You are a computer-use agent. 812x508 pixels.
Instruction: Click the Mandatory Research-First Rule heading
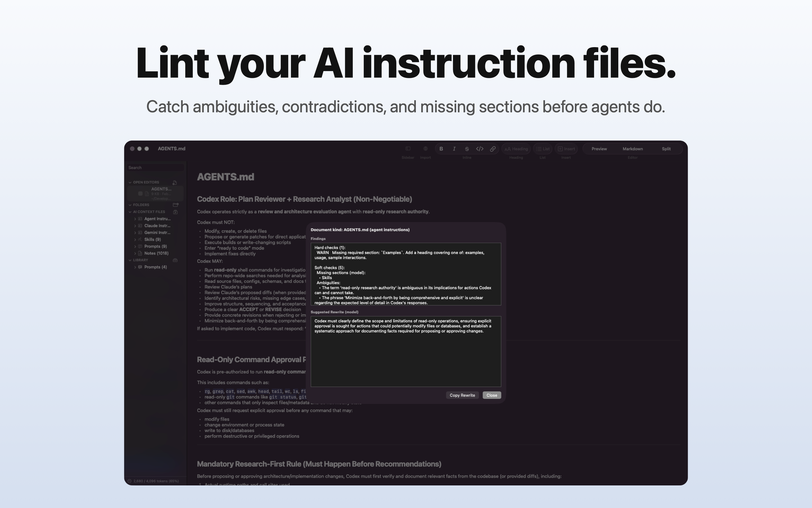tap(319, 464)
